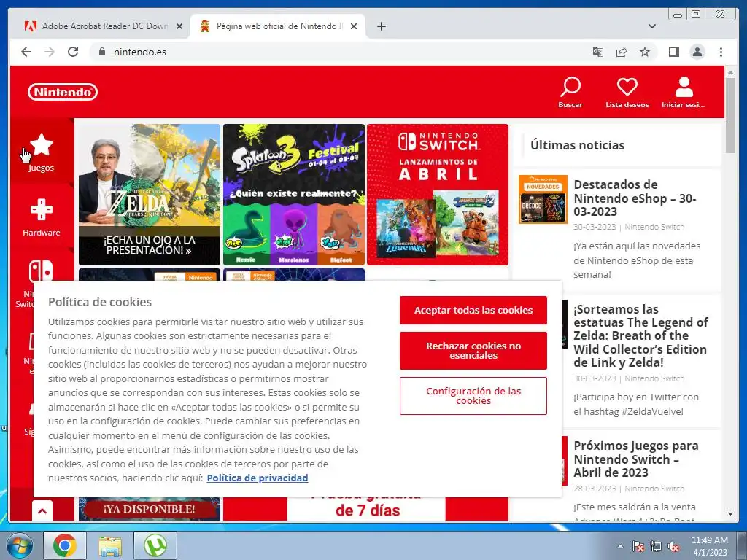The image size is (747, 560).
Task: Open Destacados de Nintendo eShop article
Action: [635, 198]
